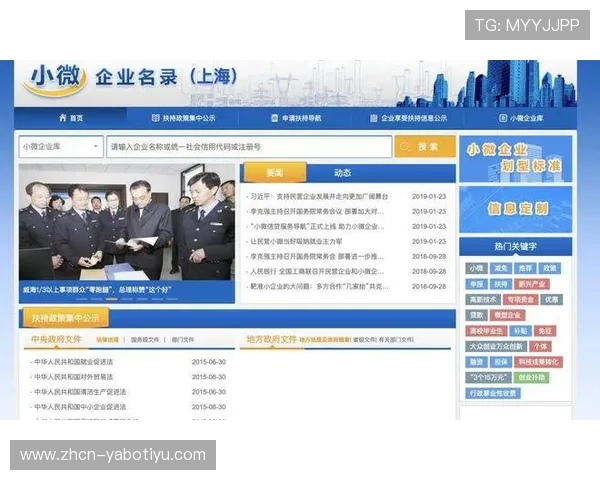Viewport: 600px width, 480px height.
Task: Select the 扶持政策集中公示 section tab
Action: [x=65, y=318]
